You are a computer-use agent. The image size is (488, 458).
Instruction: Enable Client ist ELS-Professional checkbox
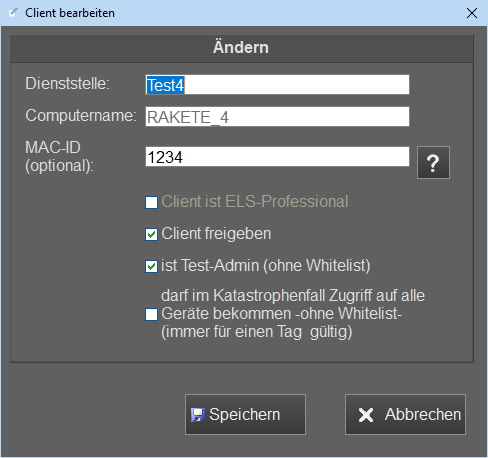(151, 202)
